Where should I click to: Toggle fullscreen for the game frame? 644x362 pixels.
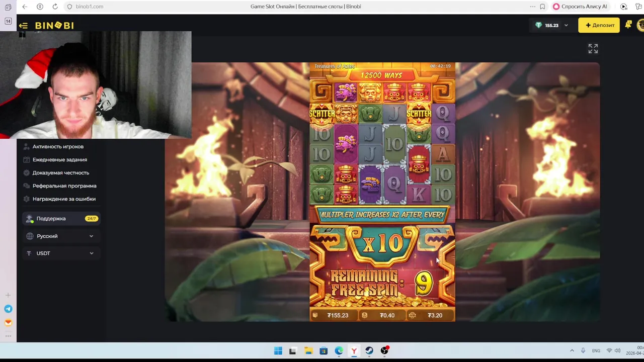coord(593,48)
